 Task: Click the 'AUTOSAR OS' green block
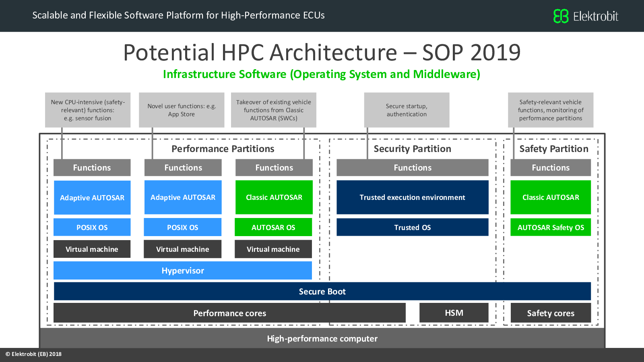(273, 227)
